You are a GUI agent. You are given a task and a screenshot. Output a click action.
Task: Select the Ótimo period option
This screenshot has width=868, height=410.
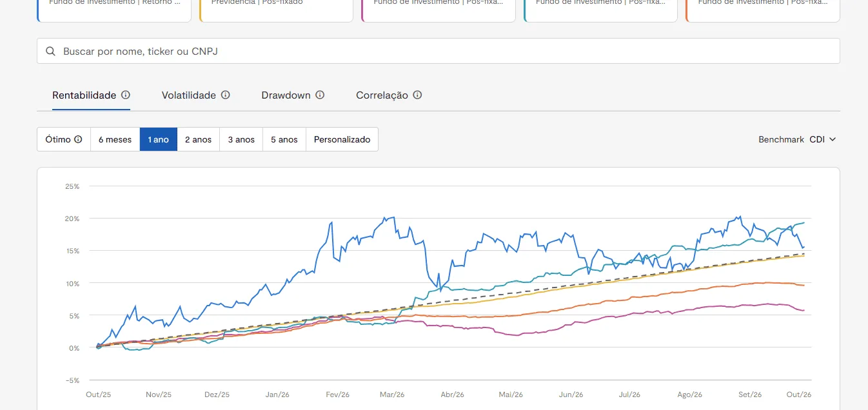(64, 139)
